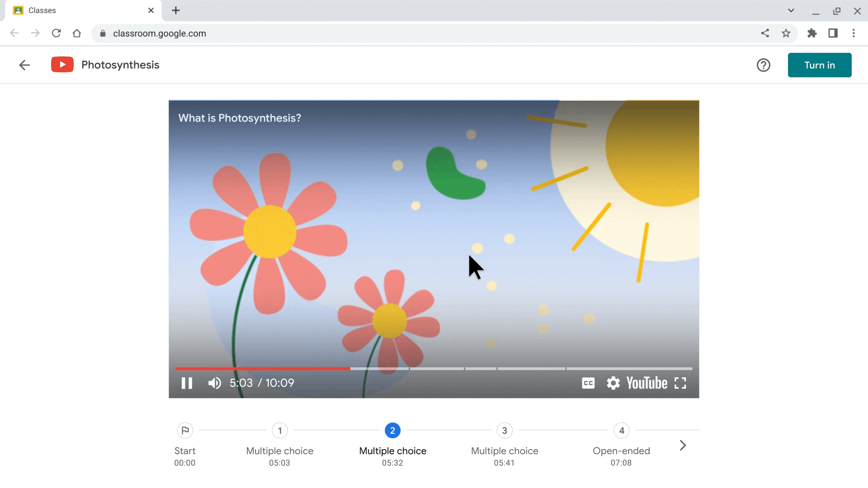Screen dimensions: 868x488
Task: Enable closed captions on the video
Action: pos(588,383)
